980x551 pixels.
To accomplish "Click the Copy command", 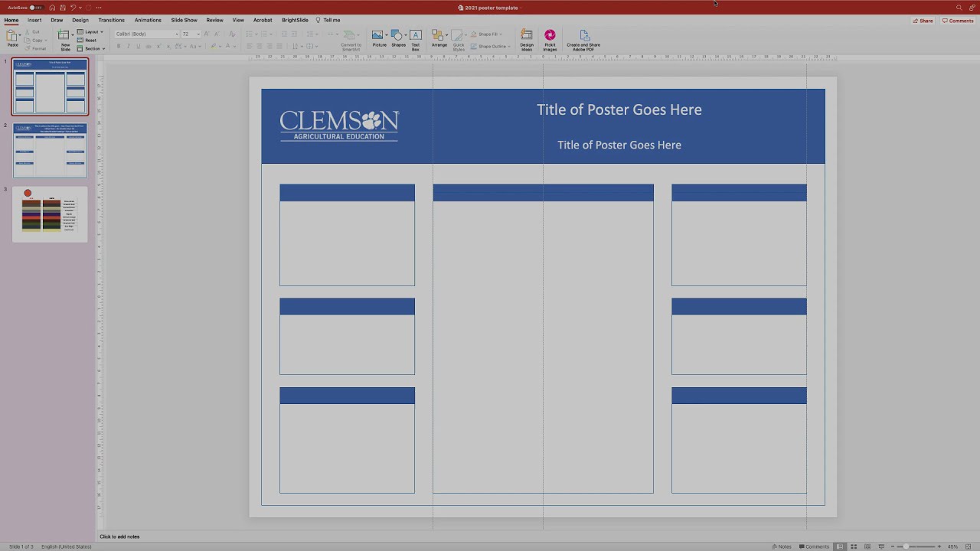I will coord(34,40).
